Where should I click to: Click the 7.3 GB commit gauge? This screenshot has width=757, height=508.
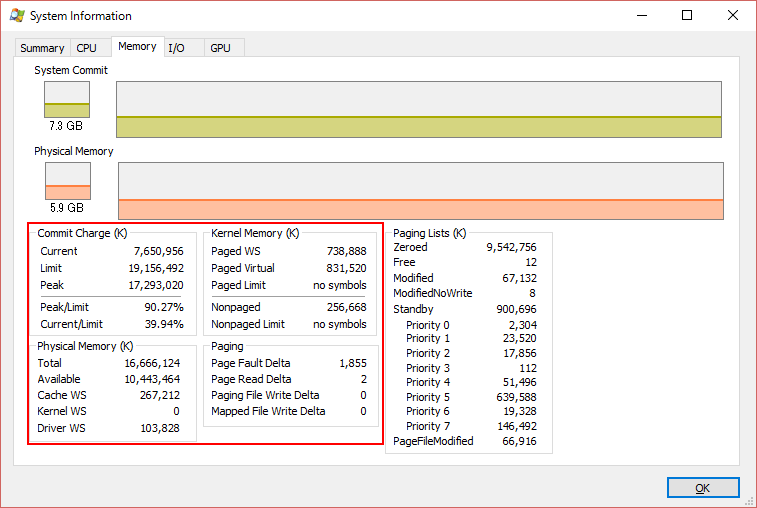point(67,99)
